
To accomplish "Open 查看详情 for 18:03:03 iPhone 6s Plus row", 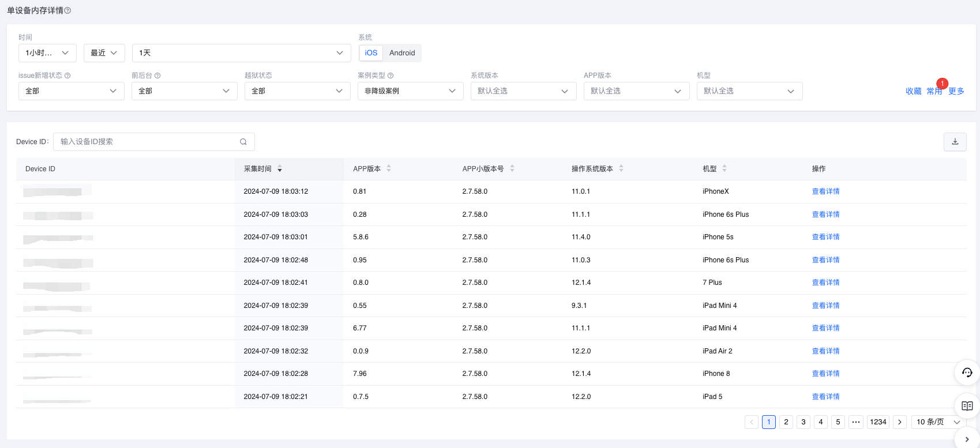I will point(826,214).
